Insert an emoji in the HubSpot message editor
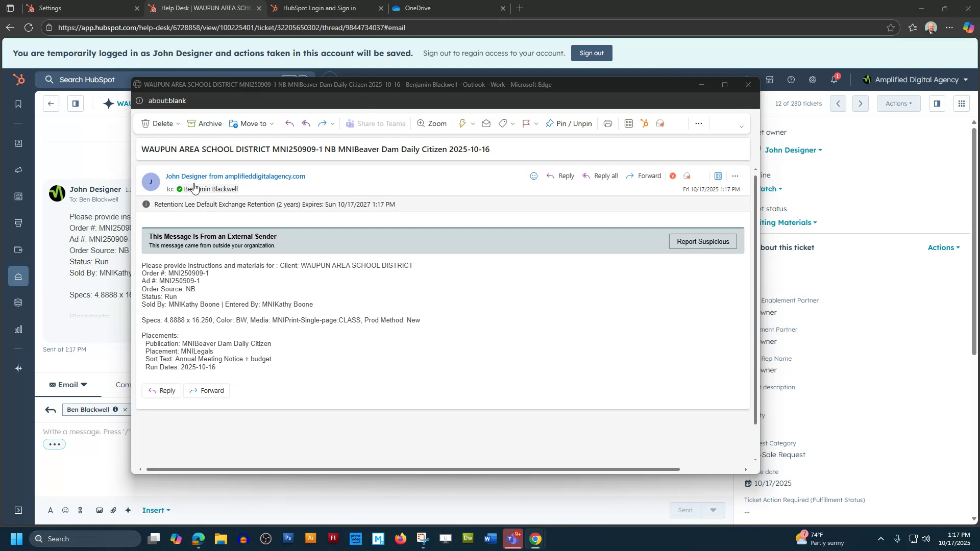This screenshot has width=980, height=551. click(65, 510)
